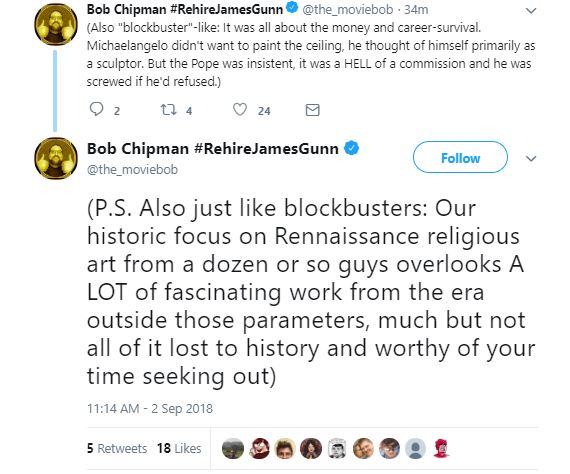Like the first tweet using heart icon
This screenshot has height=474, width=570.
click(240, 109)
